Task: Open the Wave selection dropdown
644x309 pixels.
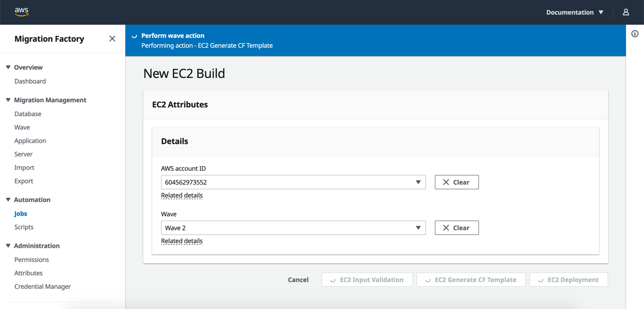Action: (x=418, y=228)
